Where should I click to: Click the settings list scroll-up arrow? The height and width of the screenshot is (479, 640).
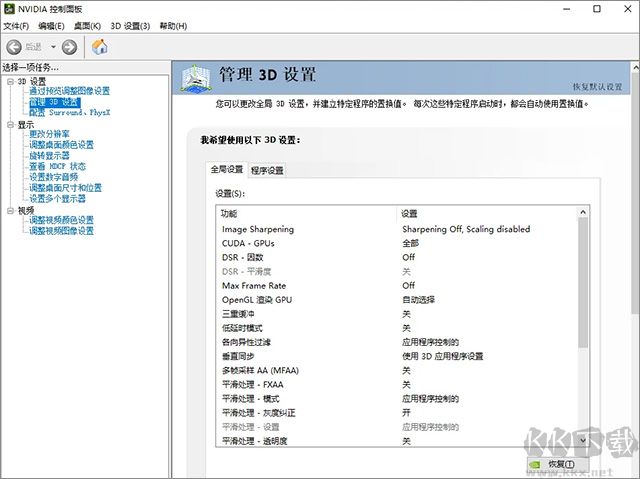point(584,212)
